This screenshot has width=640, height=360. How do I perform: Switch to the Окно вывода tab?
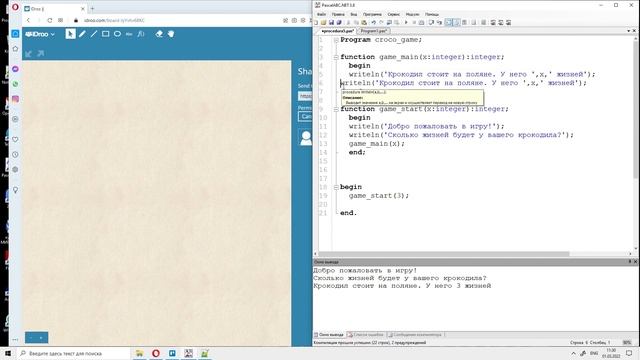(x=329, y=335)
